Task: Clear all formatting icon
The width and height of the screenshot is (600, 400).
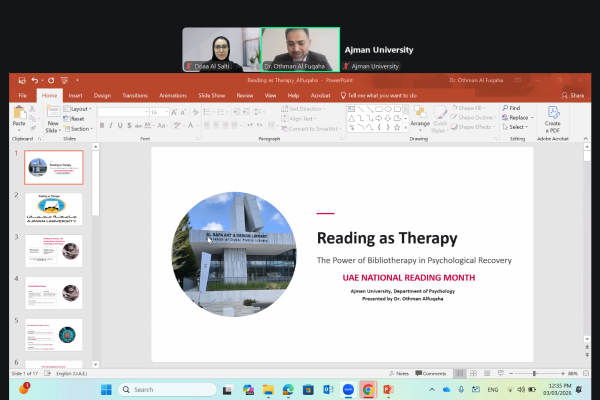Action: pyautogui.click(x=196, y=112)
